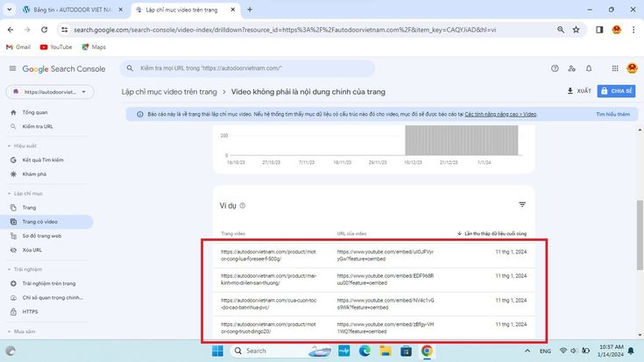Open the tab search dropdown arrow
The width and height of the screenshot is (644, 362).
[9, 10]
